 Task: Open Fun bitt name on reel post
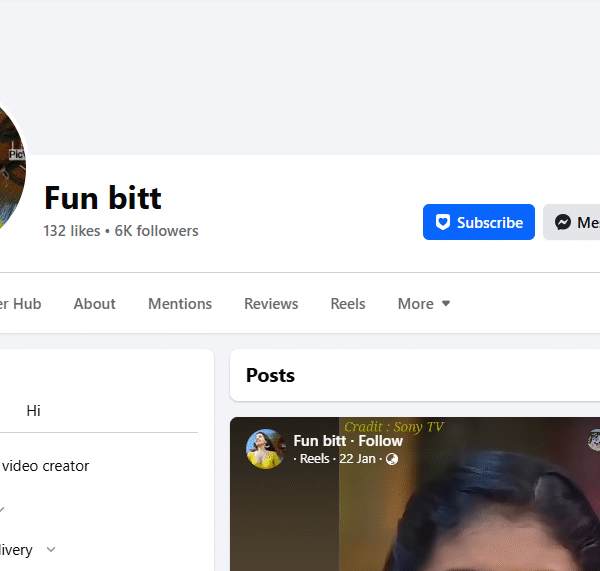click(x=320, y=441)
